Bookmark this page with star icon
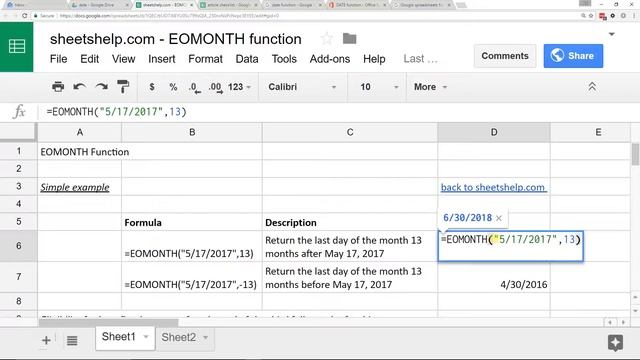This screenshot has width=640, height=360. 591,16
